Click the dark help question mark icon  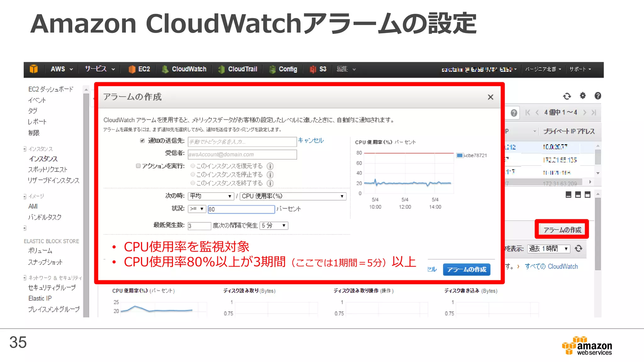click(x=598, y=96)
